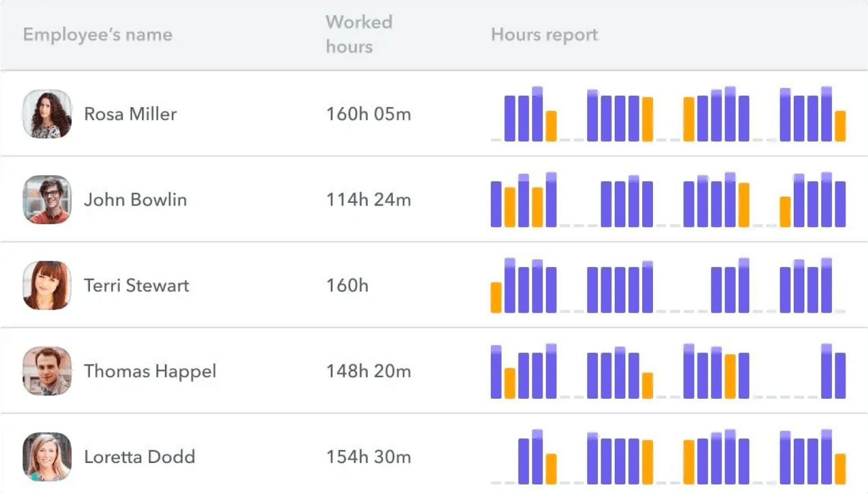Image resolution: width=868 pixels, height=494 pixels.
Task: Click the first orange bar in John Bowlin's chart
Action: pyautogui.click(x=511, y=206)
